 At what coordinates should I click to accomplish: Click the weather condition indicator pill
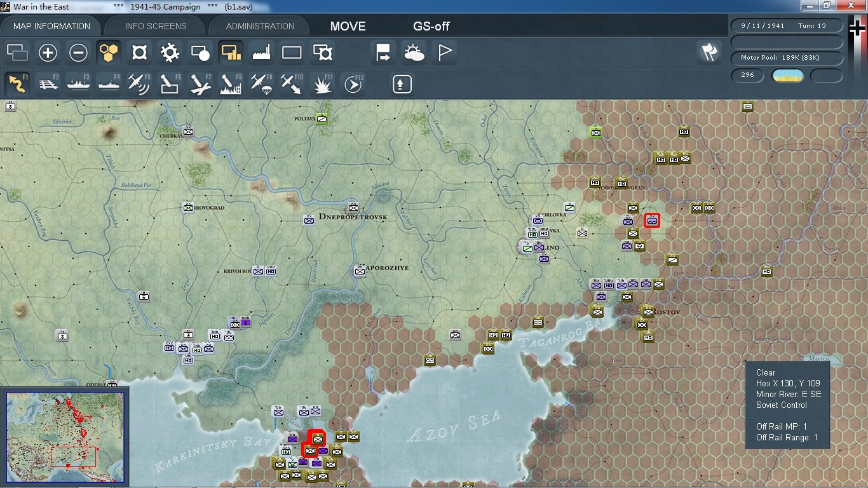787,76
